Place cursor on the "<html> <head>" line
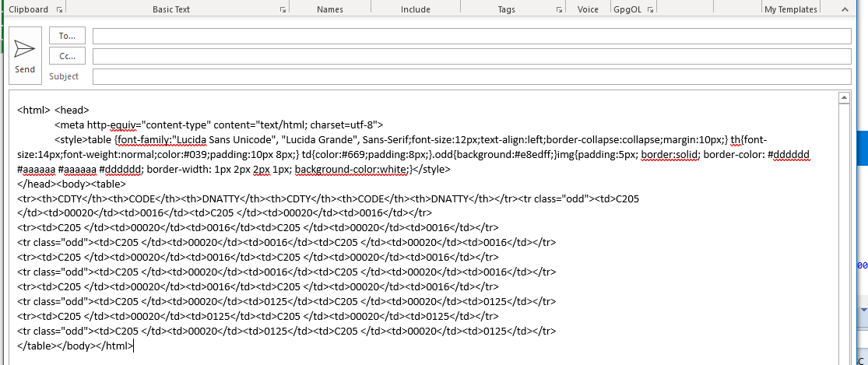Viewport: 868px width, 365px height. pos(53,110)
